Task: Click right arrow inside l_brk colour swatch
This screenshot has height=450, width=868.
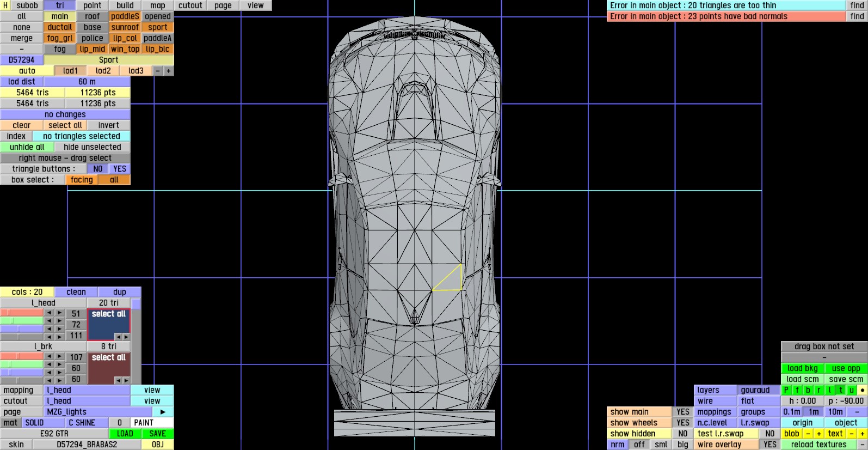Action: (126, 380)
